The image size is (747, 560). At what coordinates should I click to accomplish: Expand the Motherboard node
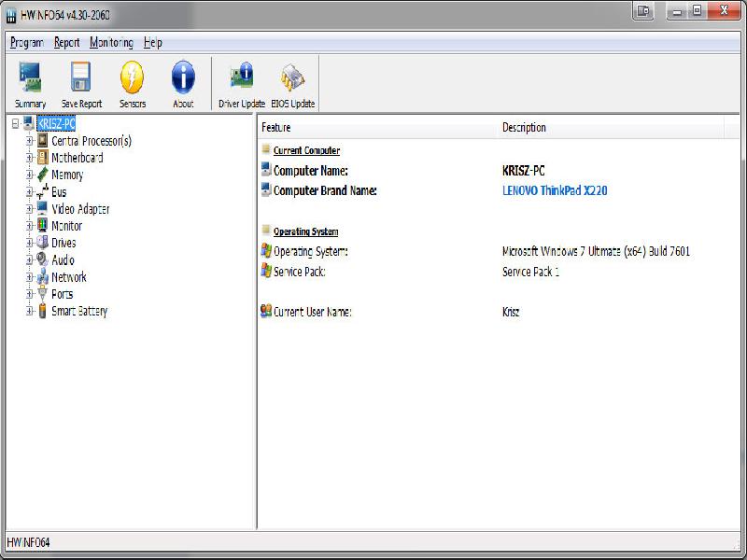[x=30, y=158]
